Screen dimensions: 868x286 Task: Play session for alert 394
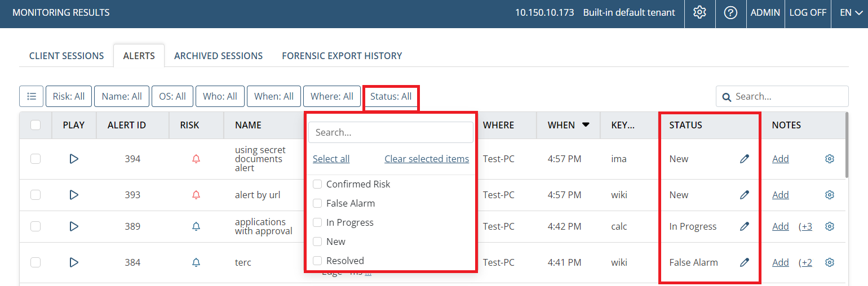coord(74,159)
